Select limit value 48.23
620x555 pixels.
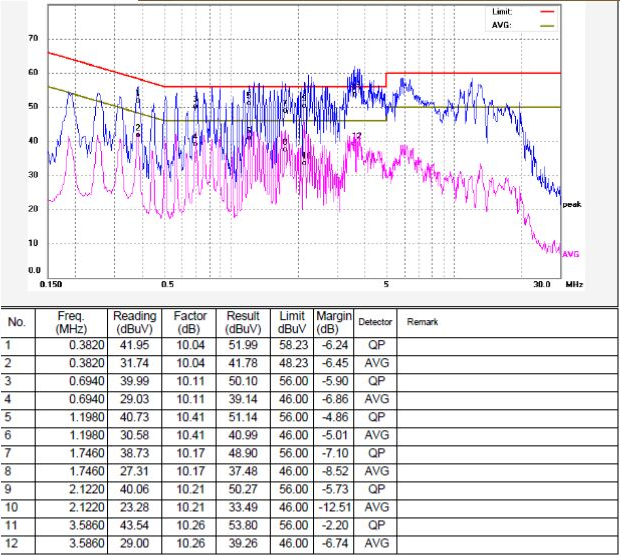pos(293,363)
